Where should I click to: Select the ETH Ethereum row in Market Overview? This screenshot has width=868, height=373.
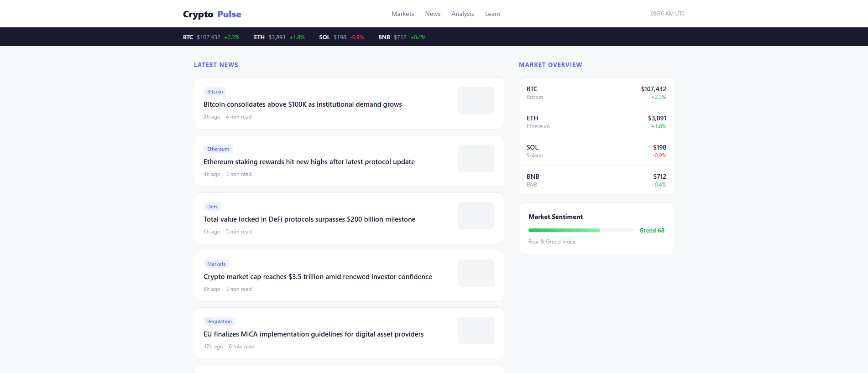pos(596,122)
